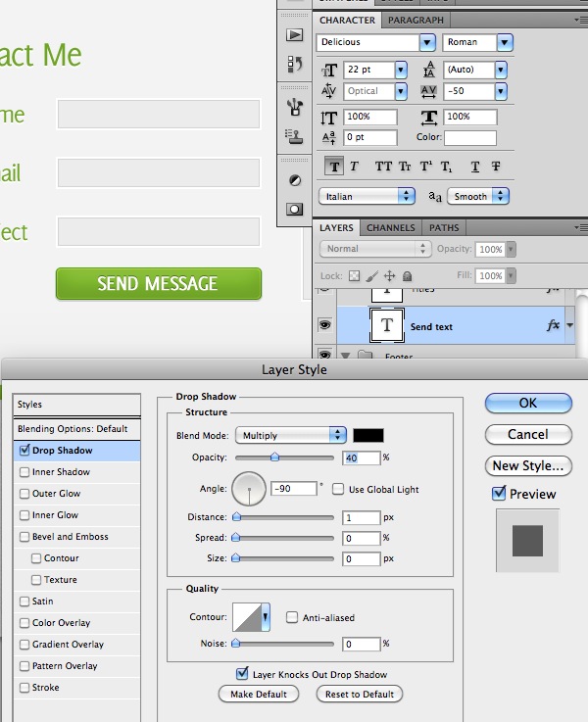Click lock position move icon
Viewport: 588px width, 722px height.
click(389, 276)
